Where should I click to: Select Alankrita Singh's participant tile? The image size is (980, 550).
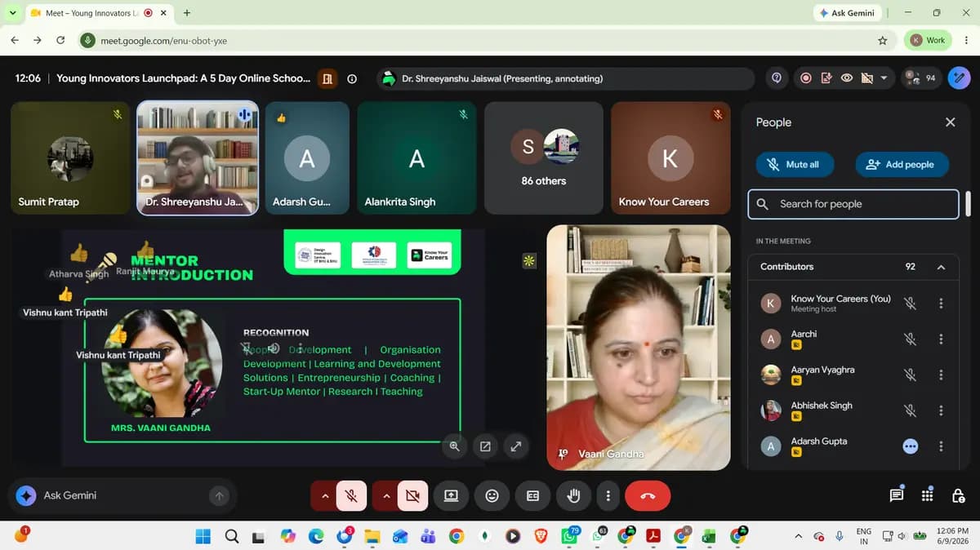click(x=416, y=158)
